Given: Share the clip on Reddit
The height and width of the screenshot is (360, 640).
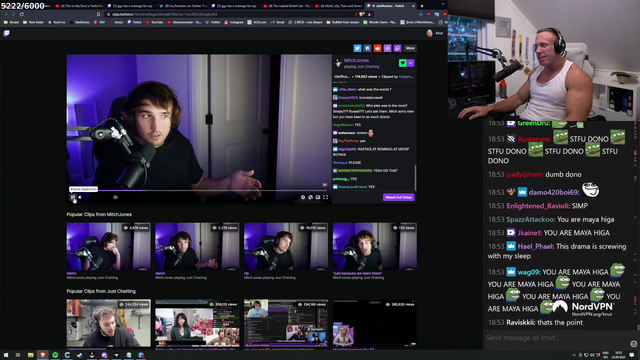Looking at the screenshot, I should click(x=378, y=48).
